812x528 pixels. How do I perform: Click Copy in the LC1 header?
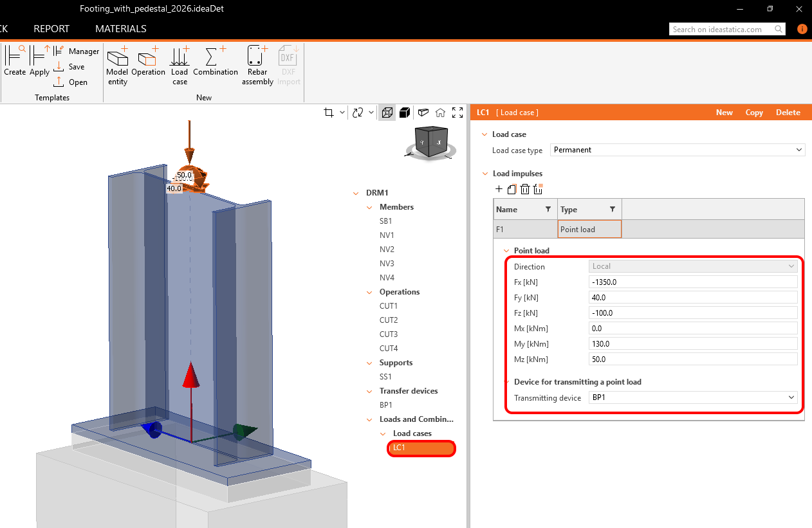[x=754, y=113]
